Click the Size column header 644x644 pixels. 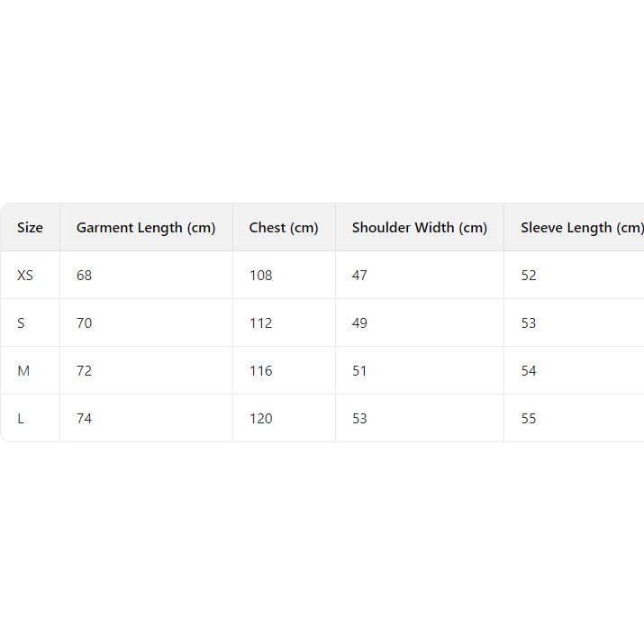[x=30, y=228]
